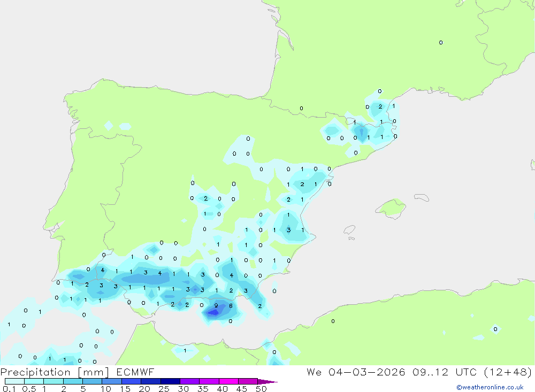Click the "15" legend scale label

pyautogui.click(x=125, y=389)
